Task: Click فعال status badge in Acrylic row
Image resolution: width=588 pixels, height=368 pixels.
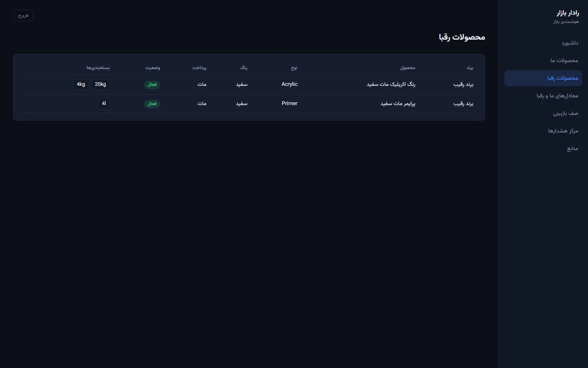Action: (152, 85)
